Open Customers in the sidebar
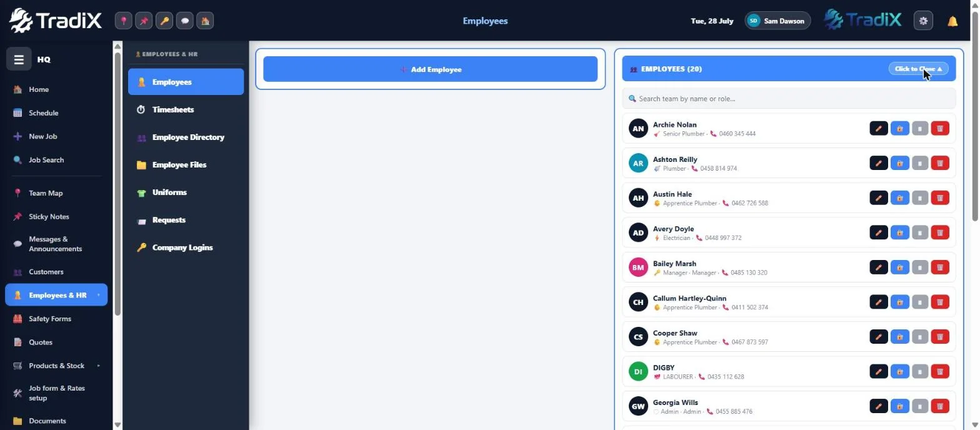This screenshot has width=980, height=430. (x=56, y=272)
